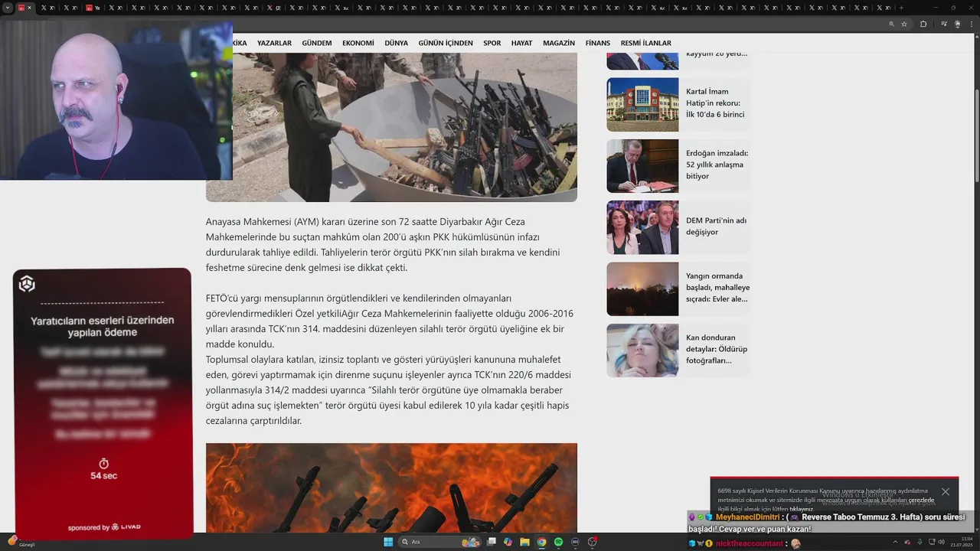Click the burning rifles article image
The width and height of the screenshot is (980, 551).
391,487
